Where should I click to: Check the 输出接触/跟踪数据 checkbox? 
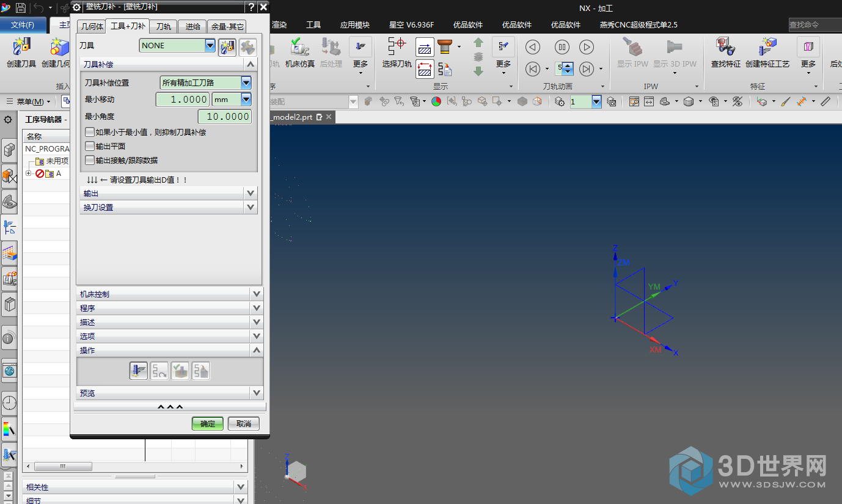(x=90, y=160)
